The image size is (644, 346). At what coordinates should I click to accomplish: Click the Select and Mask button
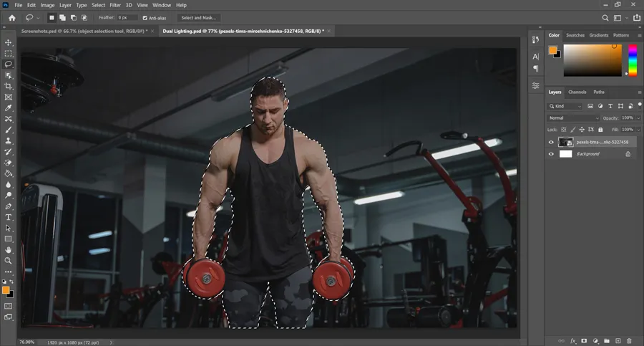coord(198,18)
